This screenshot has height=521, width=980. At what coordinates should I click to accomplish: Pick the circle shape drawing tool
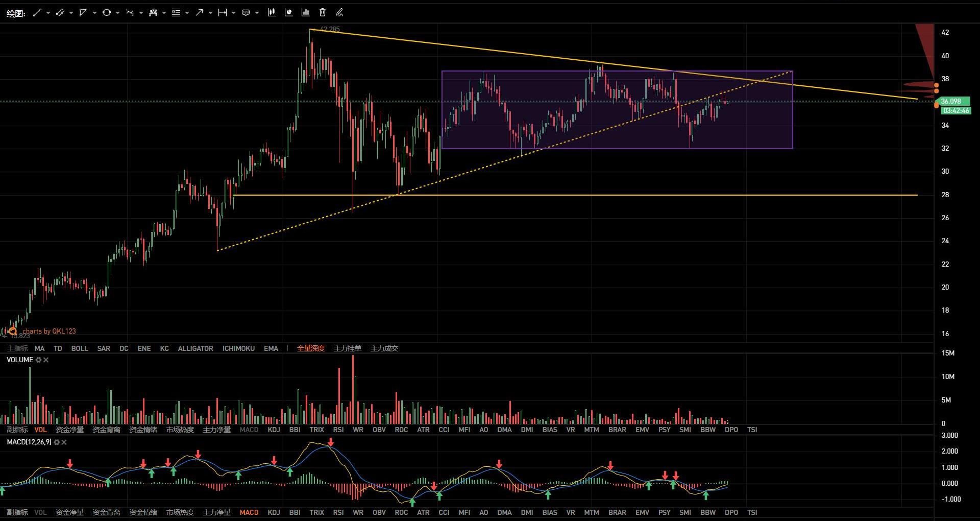[x=106, y=13]
